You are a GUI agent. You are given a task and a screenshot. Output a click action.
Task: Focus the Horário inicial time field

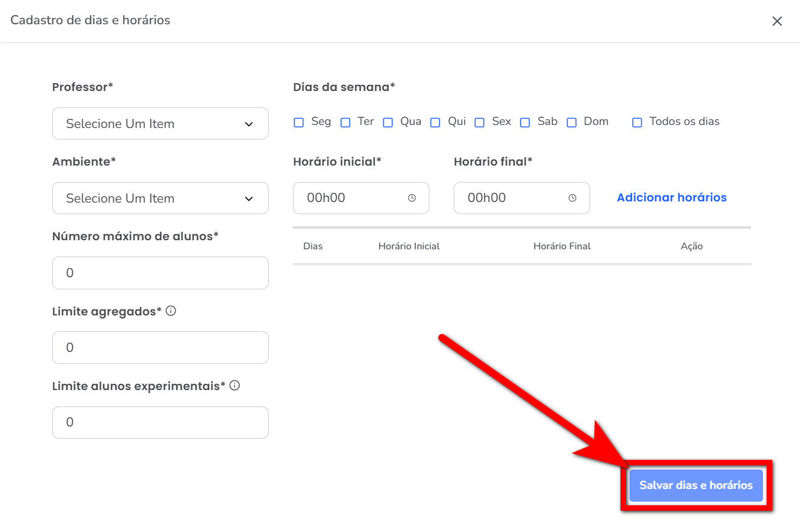coord(361,198)
